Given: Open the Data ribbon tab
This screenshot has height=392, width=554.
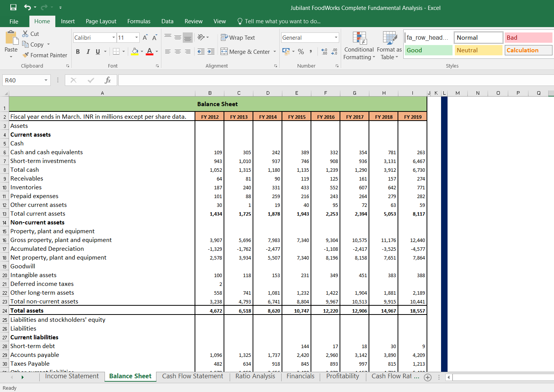Looking at the screenshot, I should click(x=167, y=21).
